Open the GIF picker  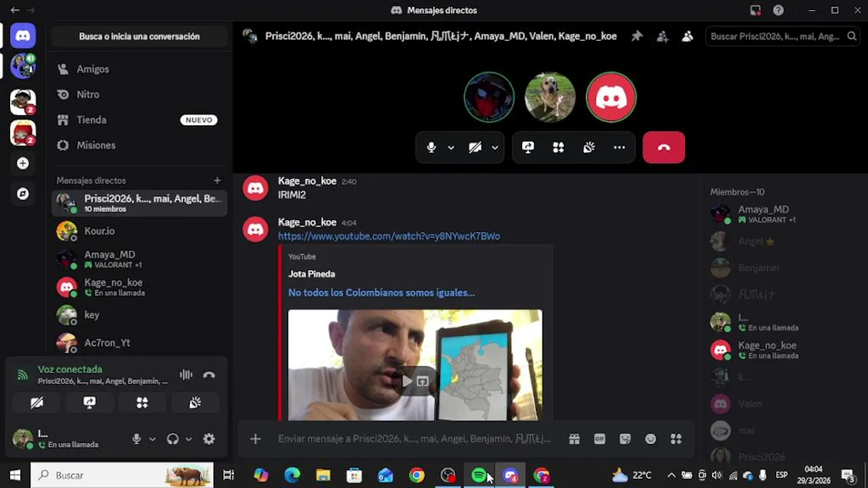click(x=599, y=439)
